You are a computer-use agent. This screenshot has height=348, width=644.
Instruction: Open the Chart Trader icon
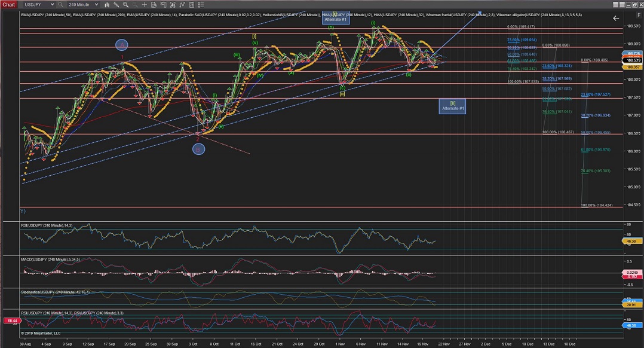point(163,5)
